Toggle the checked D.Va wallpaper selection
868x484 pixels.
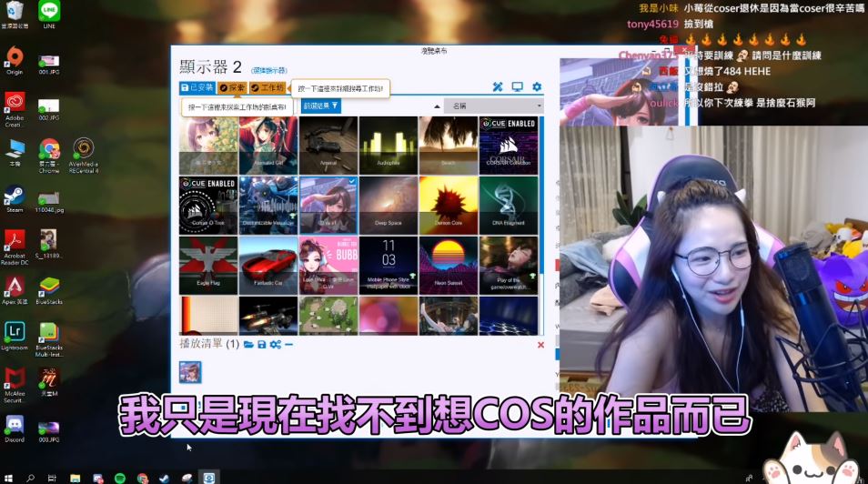coord(328,206)
